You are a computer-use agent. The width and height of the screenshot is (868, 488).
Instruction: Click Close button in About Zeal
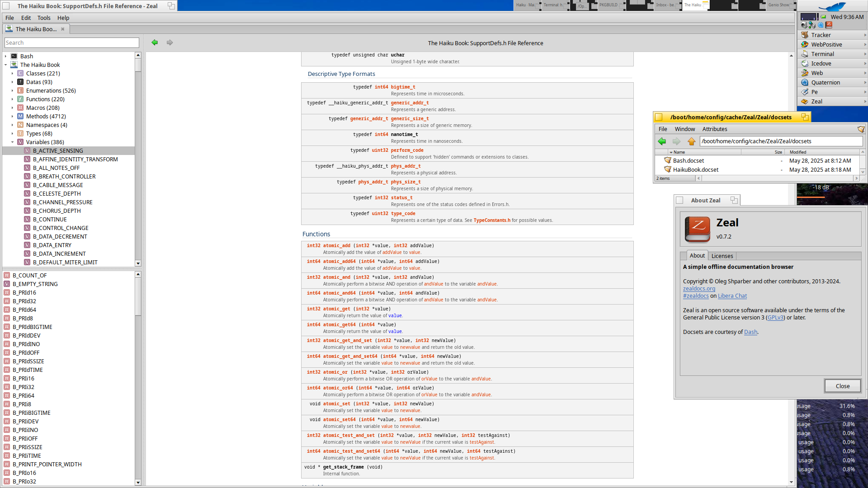843,386
